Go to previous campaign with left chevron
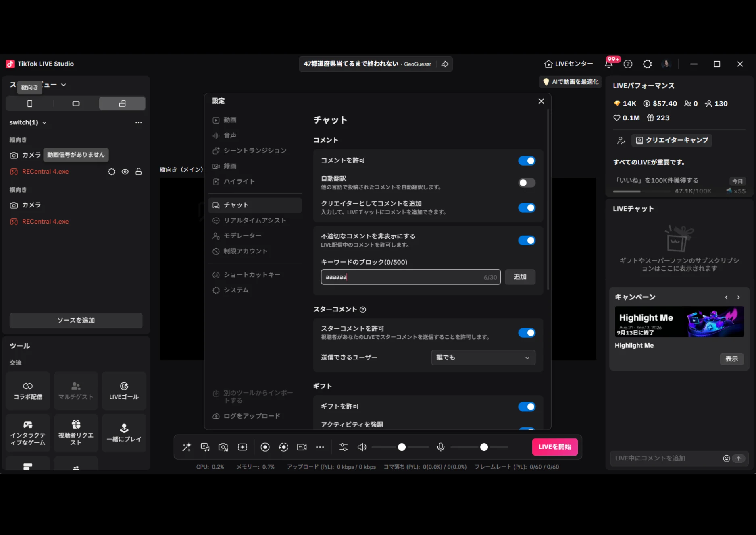The width and height of the screenshot is (756, 535). pyautogui.click(x=726, y=297)
